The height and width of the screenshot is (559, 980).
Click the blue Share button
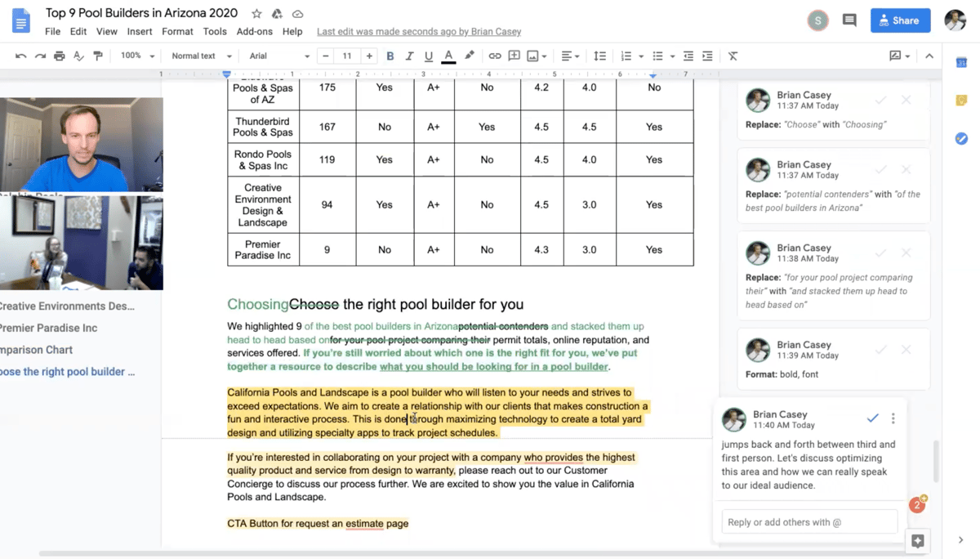900,20
